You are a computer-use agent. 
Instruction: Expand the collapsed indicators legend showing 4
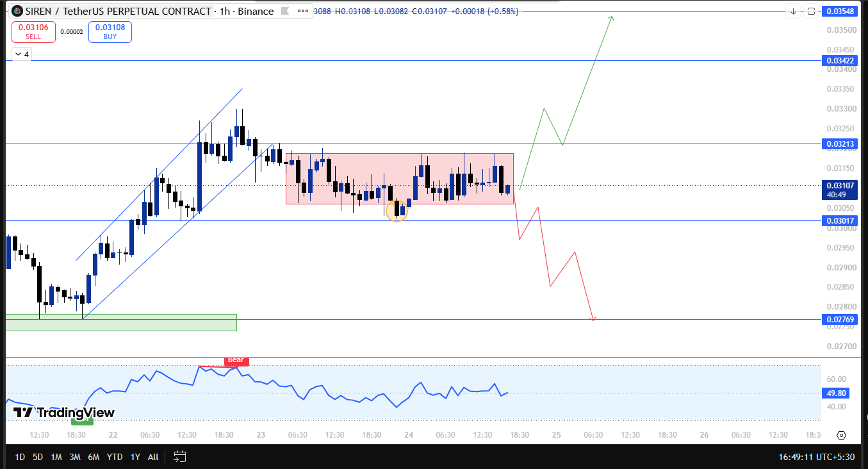(x=21, y=54)
